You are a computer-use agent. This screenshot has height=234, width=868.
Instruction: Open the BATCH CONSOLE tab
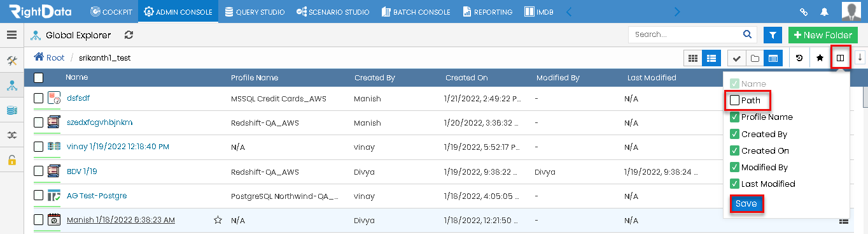416,11
